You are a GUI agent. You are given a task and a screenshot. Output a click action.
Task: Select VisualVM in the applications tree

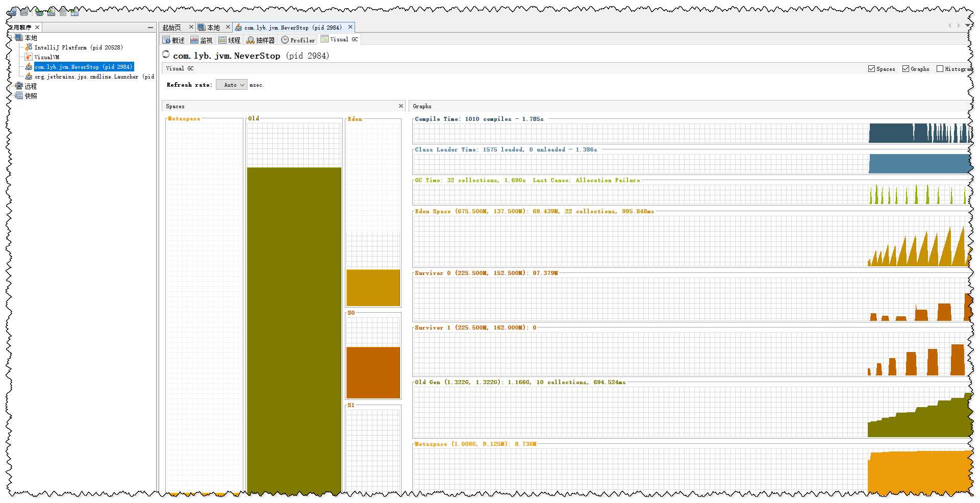pos(47,57)
